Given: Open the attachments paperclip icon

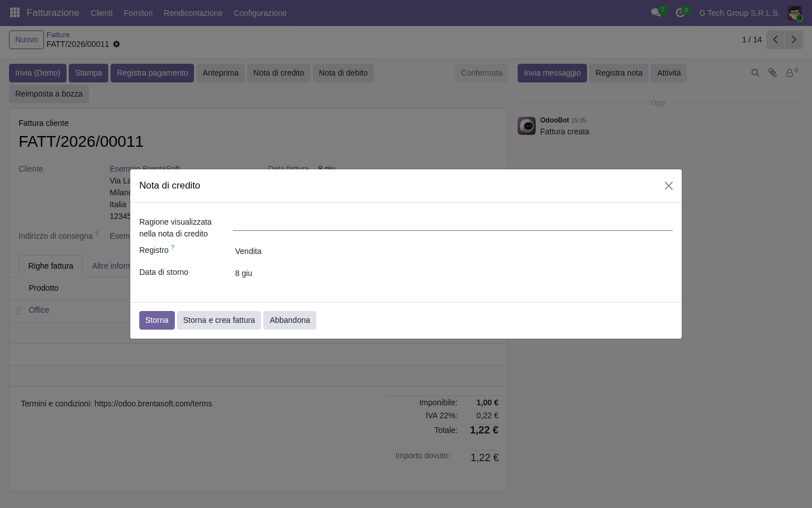Looking at the screenshot, I should coord(773,73).
